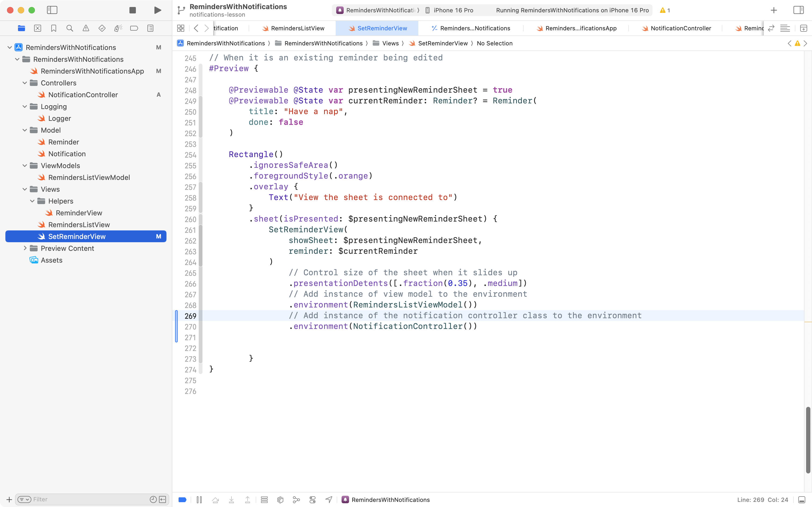
Task: Toggle the right inspector panel
Action: pos(798,10)
